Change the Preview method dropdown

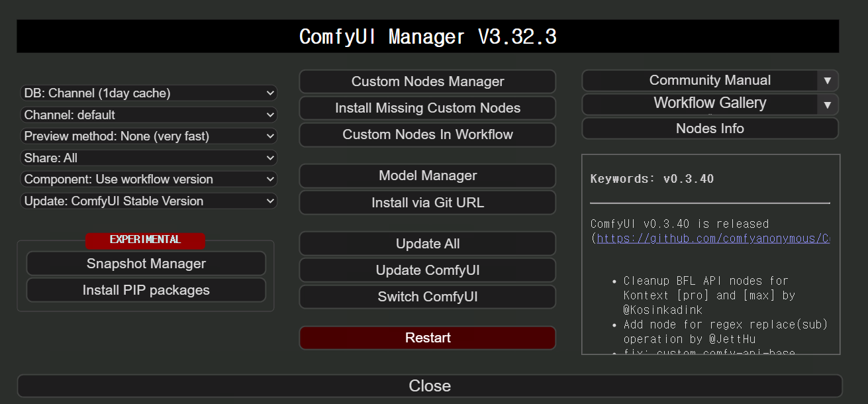click(x=148, y=136)
